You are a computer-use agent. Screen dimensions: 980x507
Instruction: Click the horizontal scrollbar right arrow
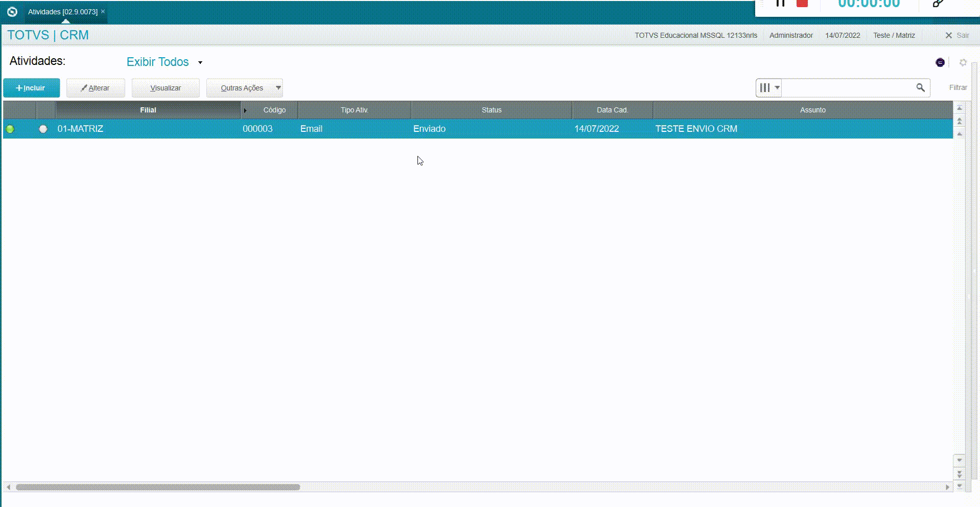(948, 487)
